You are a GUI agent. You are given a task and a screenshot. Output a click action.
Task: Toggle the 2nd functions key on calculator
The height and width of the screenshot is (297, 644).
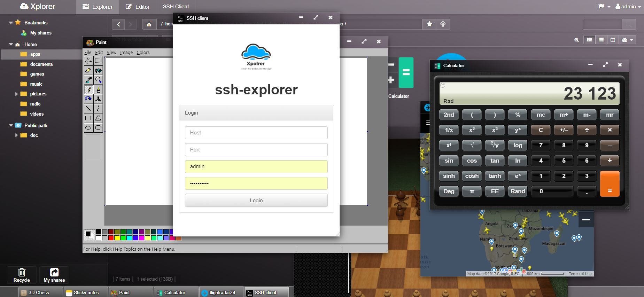(449, 115)
